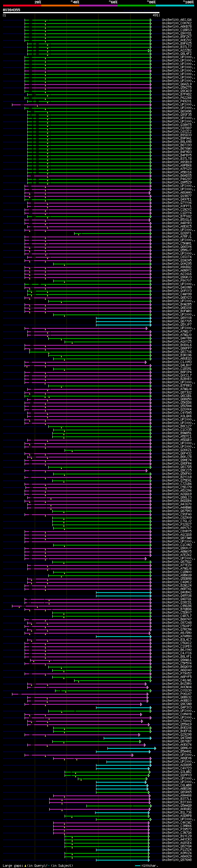Open hit UniRef100_B8LKM8
The height and width of the screenshot is (868, 197).
(177, 142)
